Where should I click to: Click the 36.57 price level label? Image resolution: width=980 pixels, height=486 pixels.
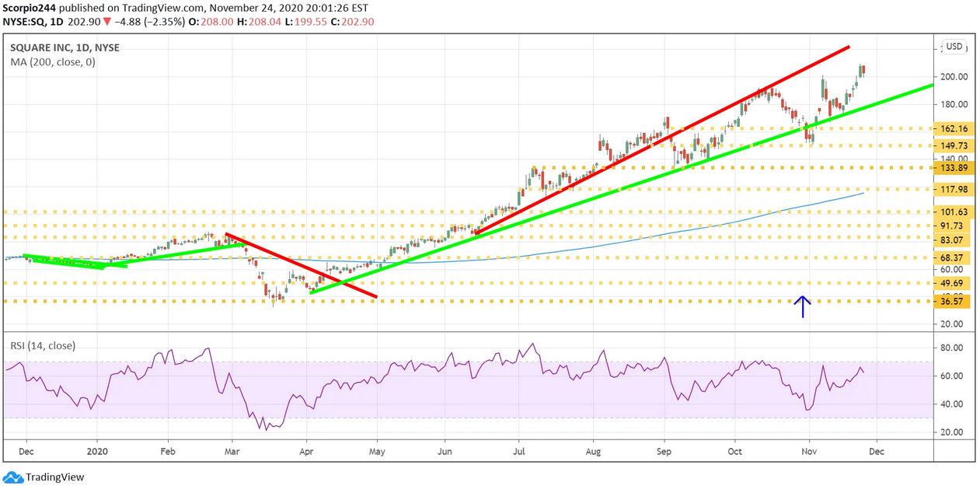coord(954,302)
